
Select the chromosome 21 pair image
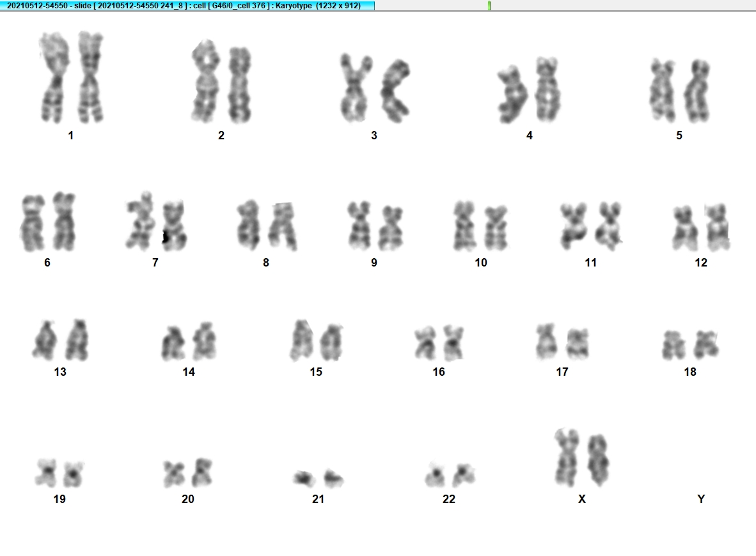[319, 478]
